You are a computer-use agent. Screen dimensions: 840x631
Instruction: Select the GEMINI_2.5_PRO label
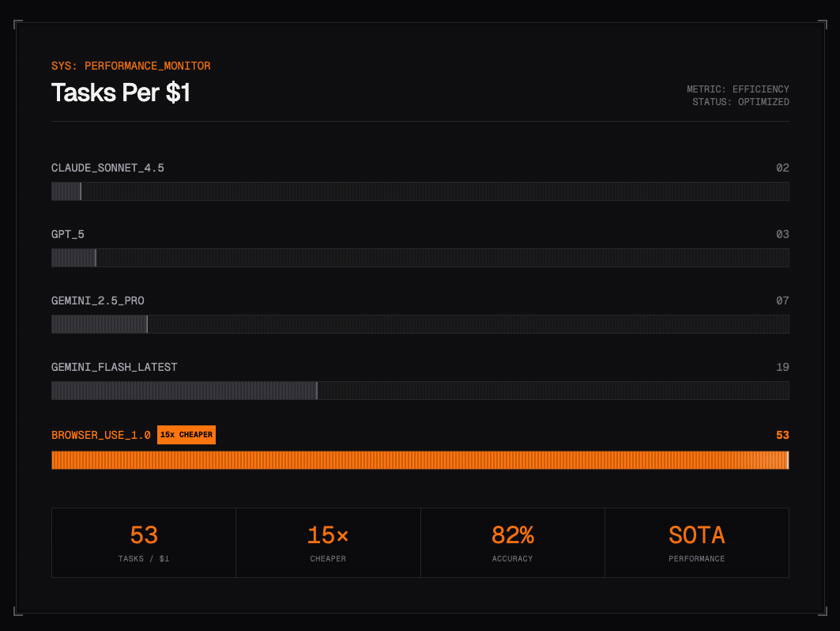(x=98, y=300)
